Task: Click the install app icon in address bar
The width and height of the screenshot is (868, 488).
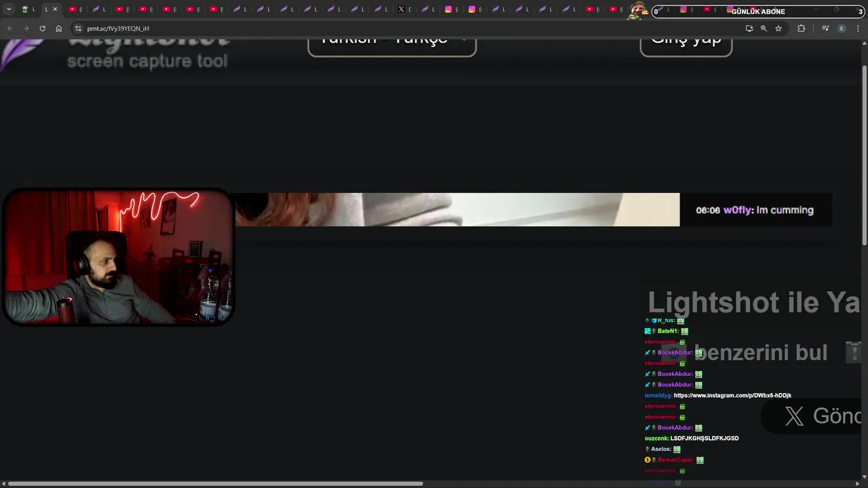Action: point(749,28)
